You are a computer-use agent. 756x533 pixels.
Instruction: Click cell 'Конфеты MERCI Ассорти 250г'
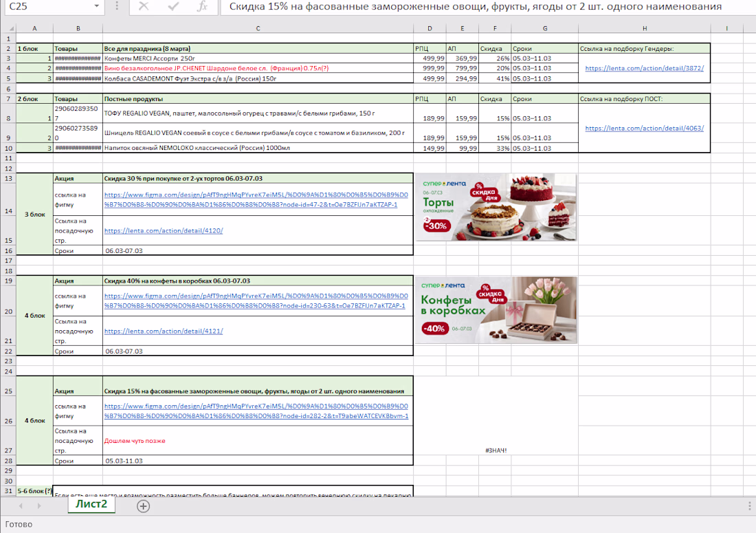[x=258, y=58]
